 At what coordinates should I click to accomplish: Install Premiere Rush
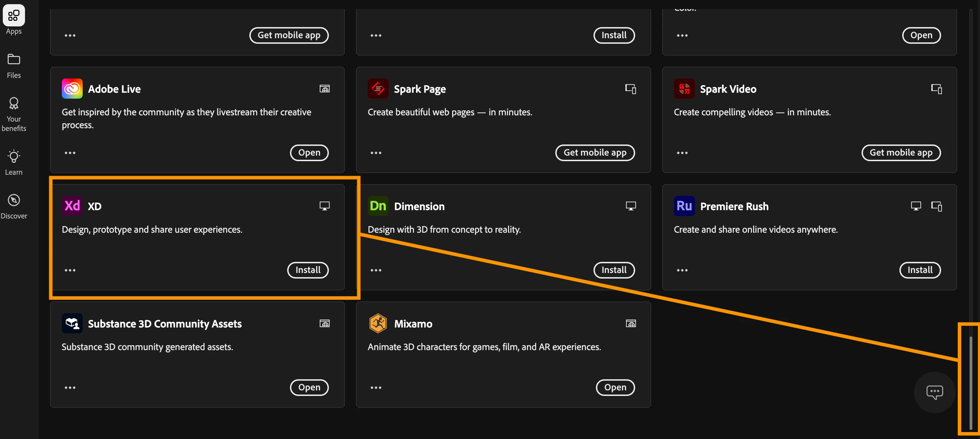(920, 270)
